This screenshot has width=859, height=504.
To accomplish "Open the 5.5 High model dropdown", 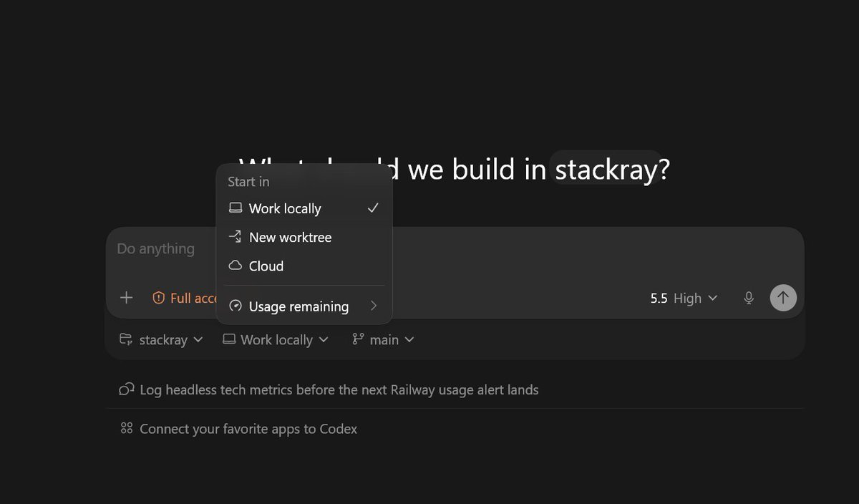I will click(684, 298).
